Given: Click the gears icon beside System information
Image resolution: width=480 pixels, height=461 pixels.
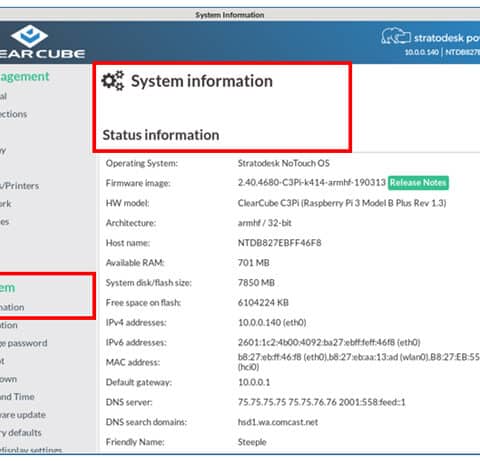Looking at the screenshot, I should [x=113, y=81].
